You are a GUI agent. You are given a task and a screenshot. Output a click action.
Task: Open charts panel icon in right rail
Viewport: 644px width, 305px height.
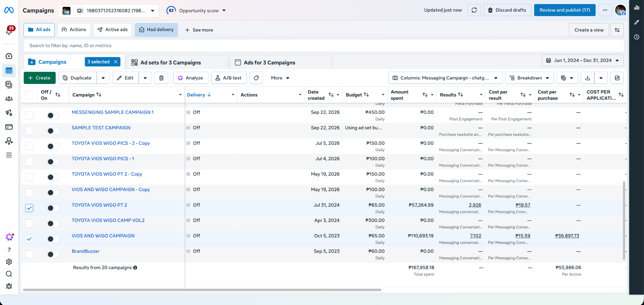[637, 8]
